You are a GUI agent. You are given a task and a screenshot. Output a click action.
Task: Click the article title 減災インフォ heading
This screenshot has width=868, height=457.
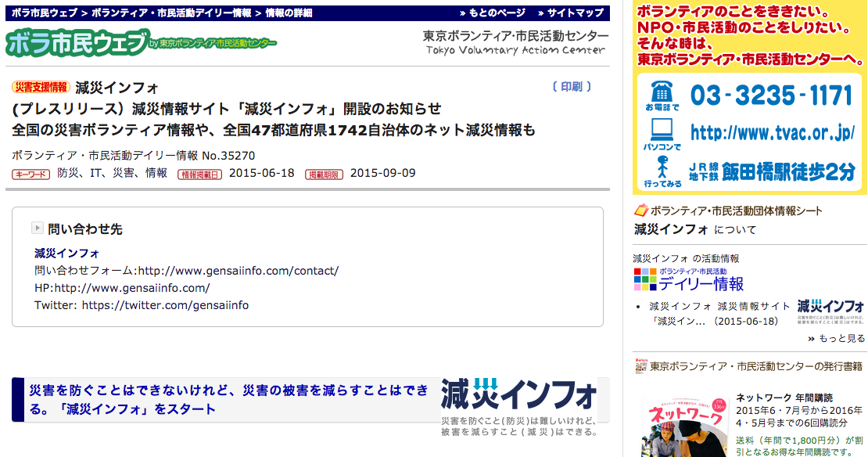coord(117,88)
